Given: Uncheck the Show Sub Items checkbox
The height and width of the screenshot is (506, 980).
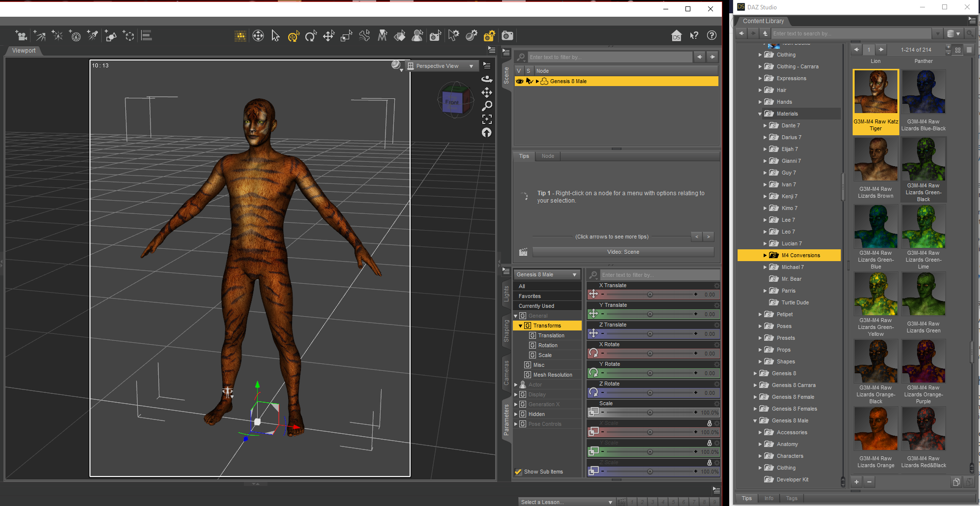Looking at the screenshot, I should (x=518, y=472).
